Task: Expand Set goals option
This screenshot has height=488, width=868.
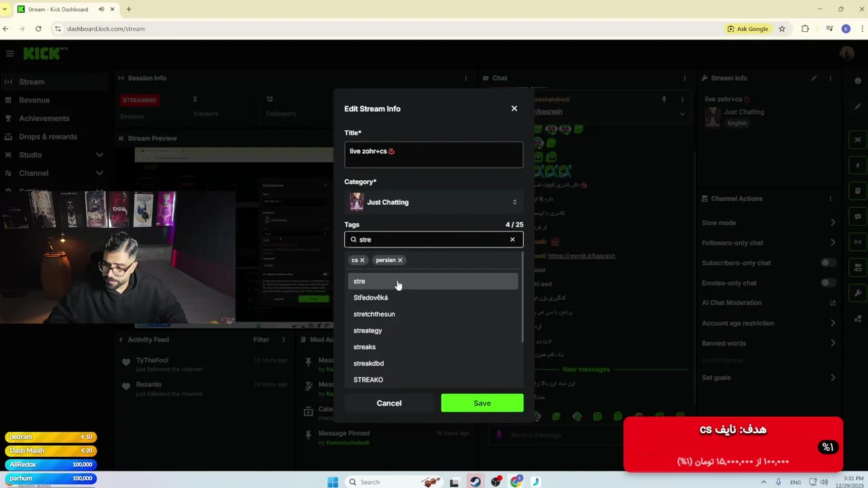Action: pos(768,378)
